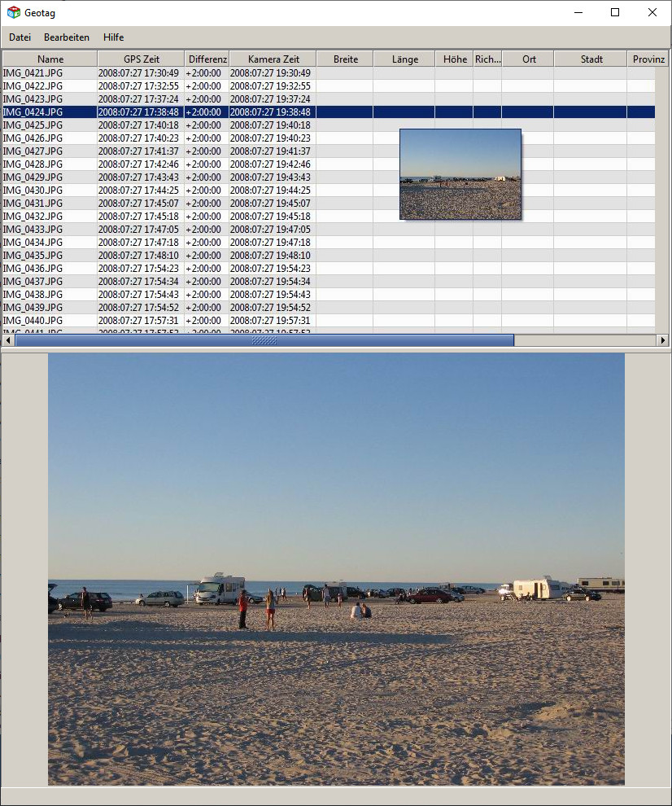The width and height of the screenshot is (672, 806).
Task: Click the right arrow of horizontal scrollbar
Action: 662,340
